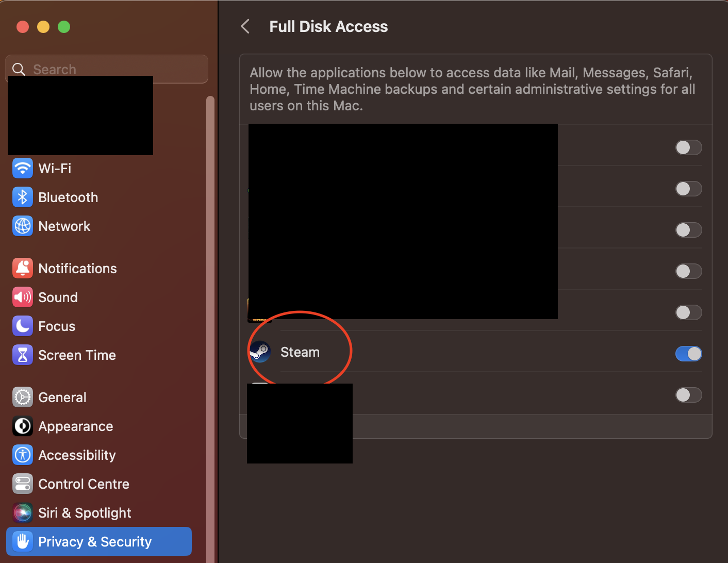Click the Notifications bell icon

(23, 269)
